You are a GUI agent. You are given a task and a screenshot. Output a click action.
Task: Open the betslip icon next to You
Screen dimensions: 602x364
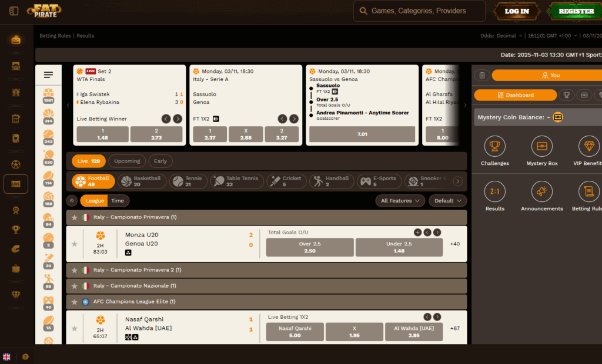coord(482,75)
